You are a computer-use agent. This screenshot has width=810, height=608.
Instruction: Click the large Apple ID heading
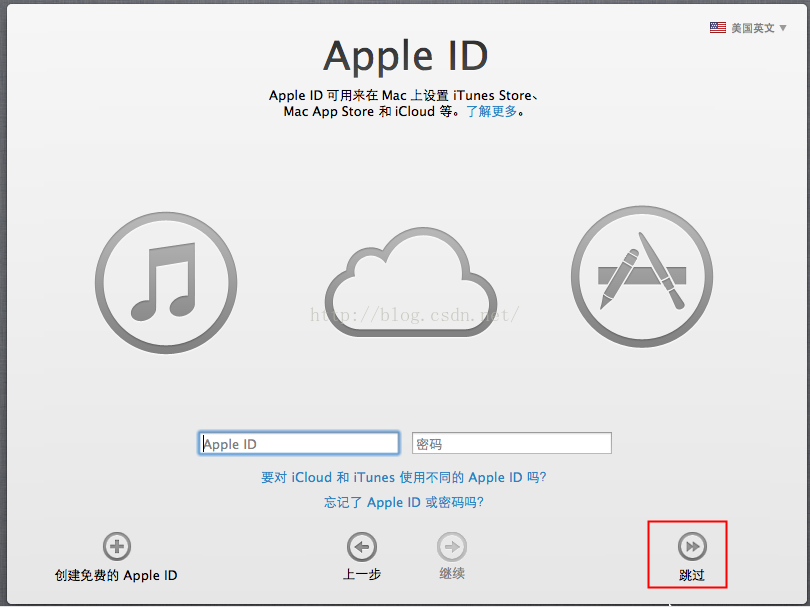pyautogui.click(x=405, y=56)
